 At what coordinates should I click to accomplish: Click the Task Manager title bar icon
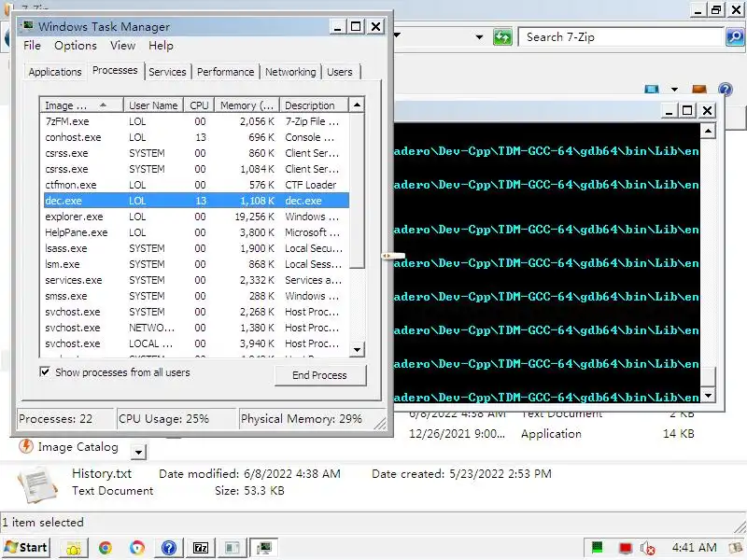click(28, 26)
